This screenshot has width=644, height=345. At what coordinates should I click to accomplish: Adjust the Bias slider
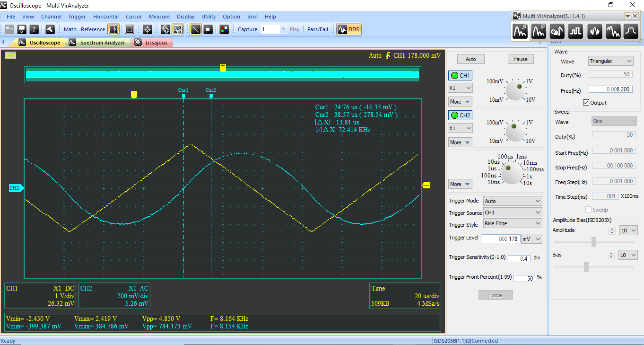586,267
